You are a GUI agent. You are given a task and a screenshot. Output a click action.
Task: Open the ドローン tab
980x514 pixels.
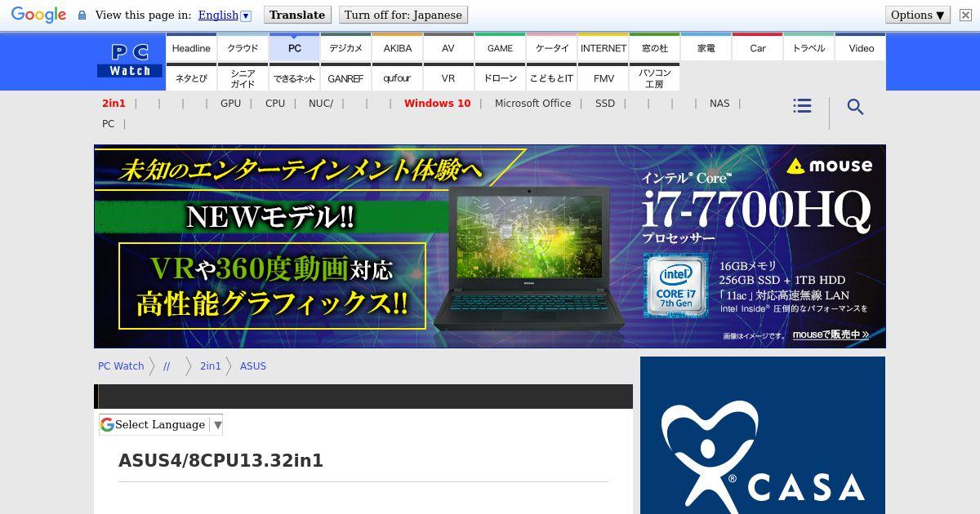pyautogui.click(x=500, y=78)
